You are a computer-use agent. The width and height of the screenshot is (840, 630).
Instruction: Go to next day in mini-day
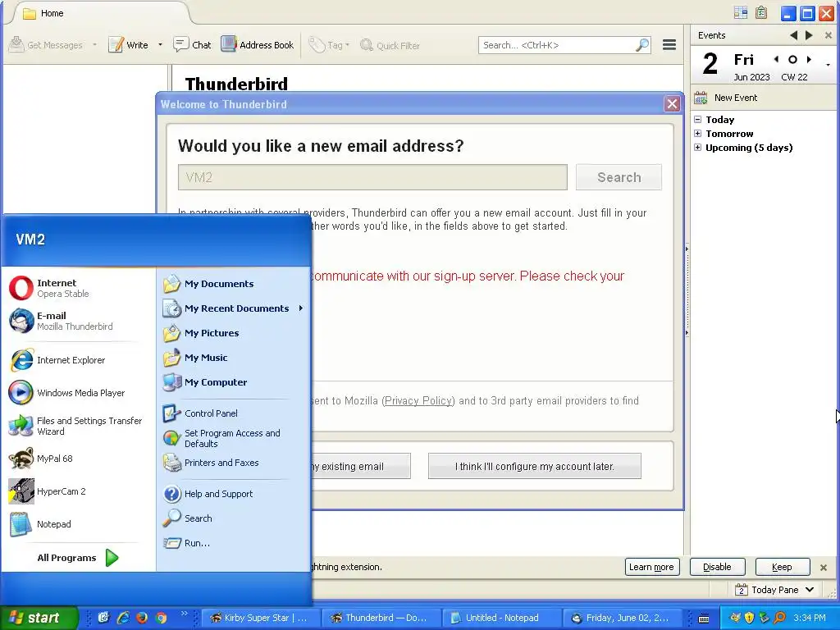point(809,59)
